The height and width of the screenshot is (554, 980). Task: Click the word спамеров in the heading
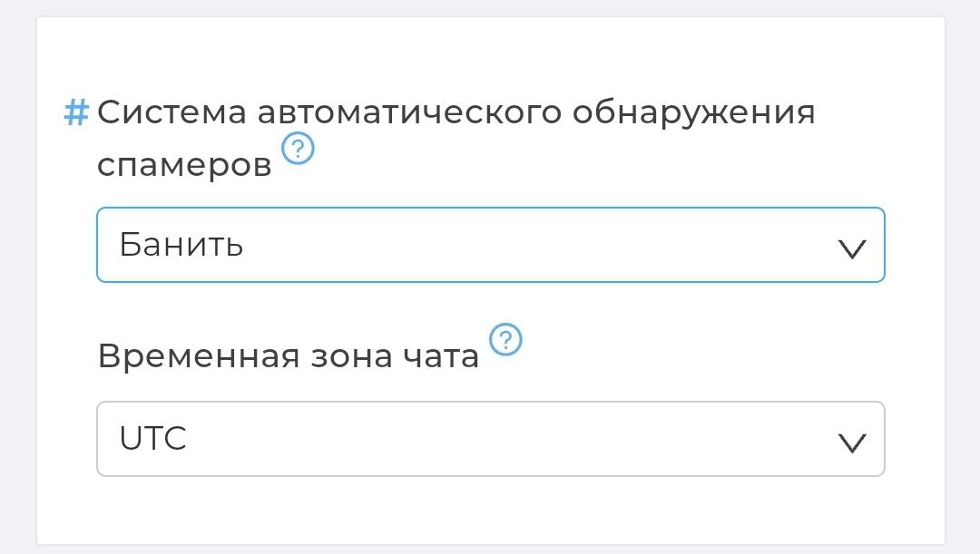click(x=184, y=165)
